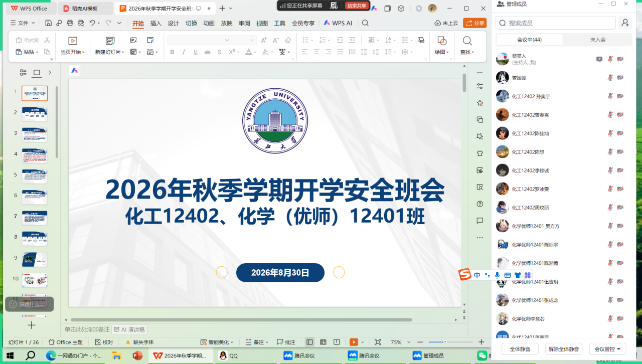Click the red 结束共享 button

357,6
